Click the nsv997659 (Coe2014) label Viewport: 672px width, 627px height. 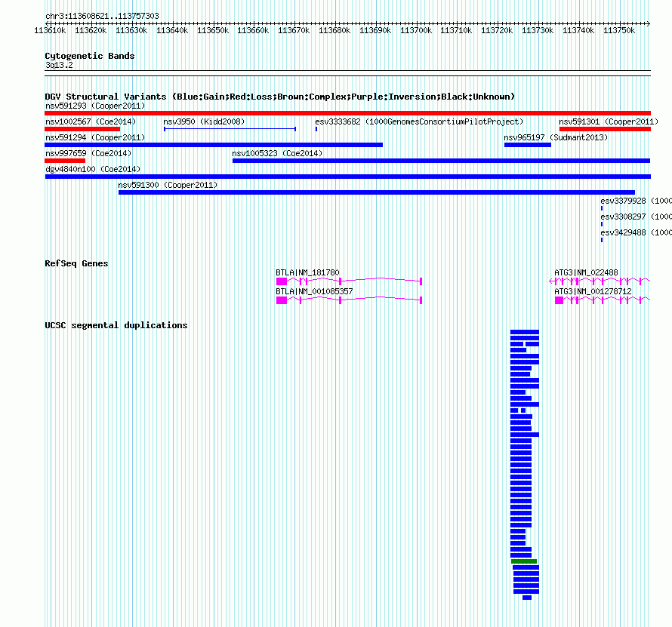[88, 153]
